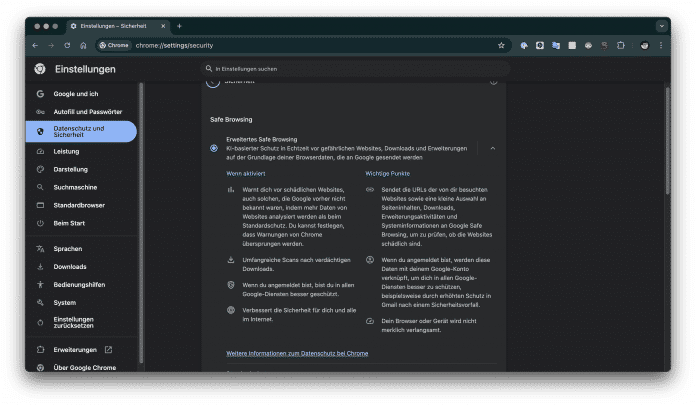
Task: Click the Verbessert die Sicherheit für dich text
Action: point(299,314)
